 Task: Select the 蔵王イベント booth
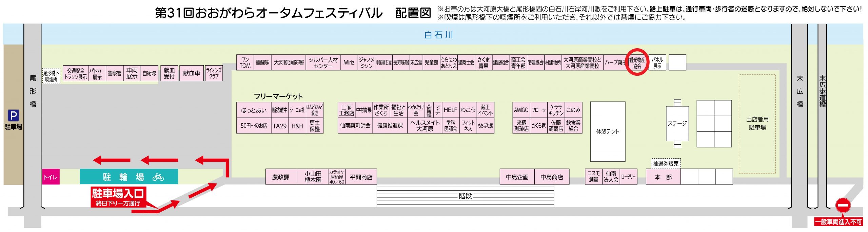[485, 110]
